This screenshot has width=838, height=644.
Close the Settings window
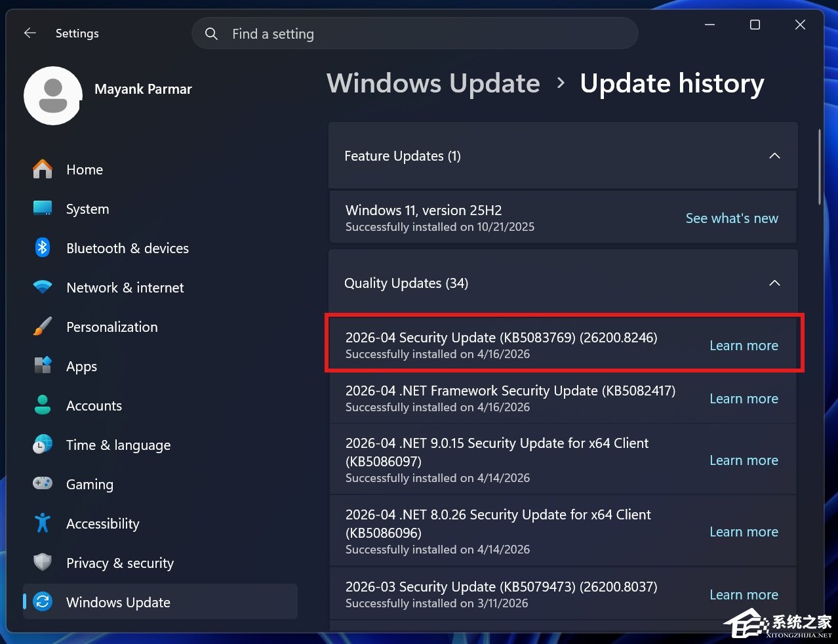click(800, 25)
